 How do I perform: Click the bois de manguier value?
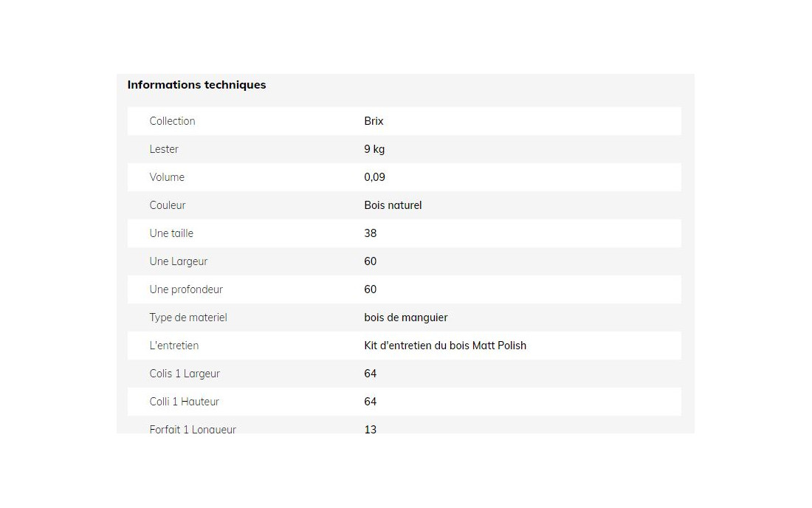point(406,317)
